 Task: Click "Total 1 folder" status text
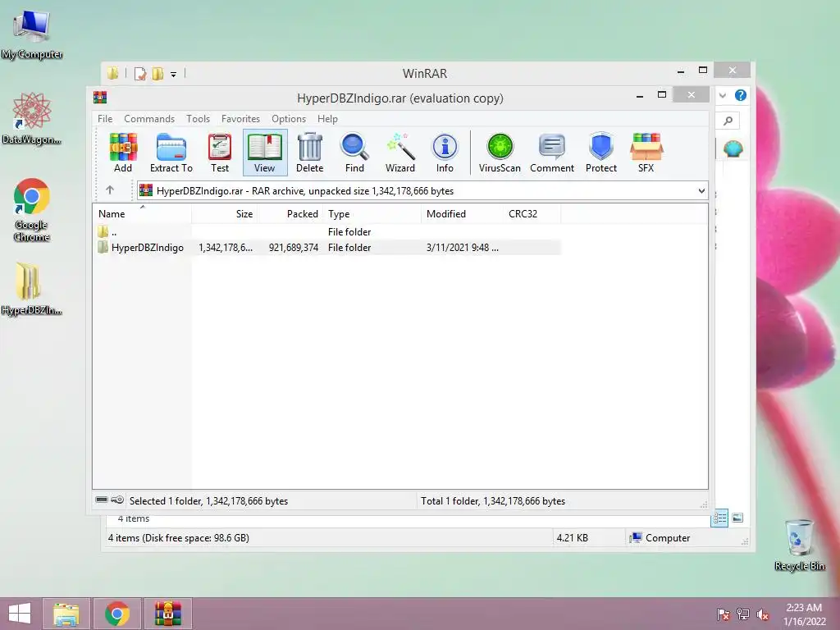493,501
